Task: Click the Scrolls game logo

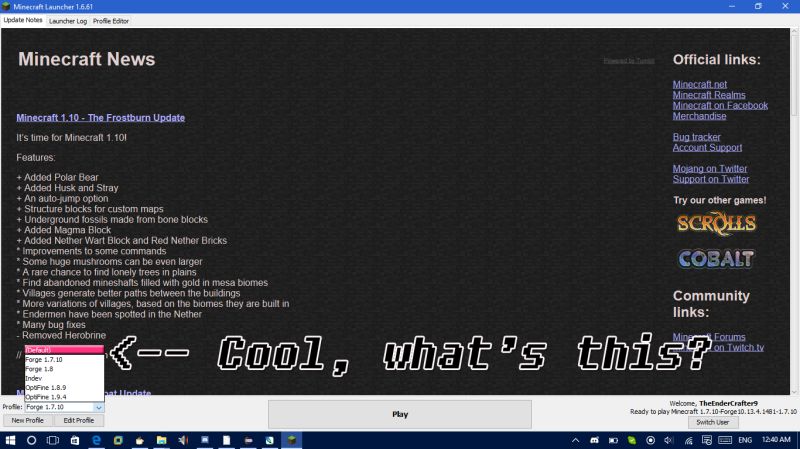Action: pos(716,223)
